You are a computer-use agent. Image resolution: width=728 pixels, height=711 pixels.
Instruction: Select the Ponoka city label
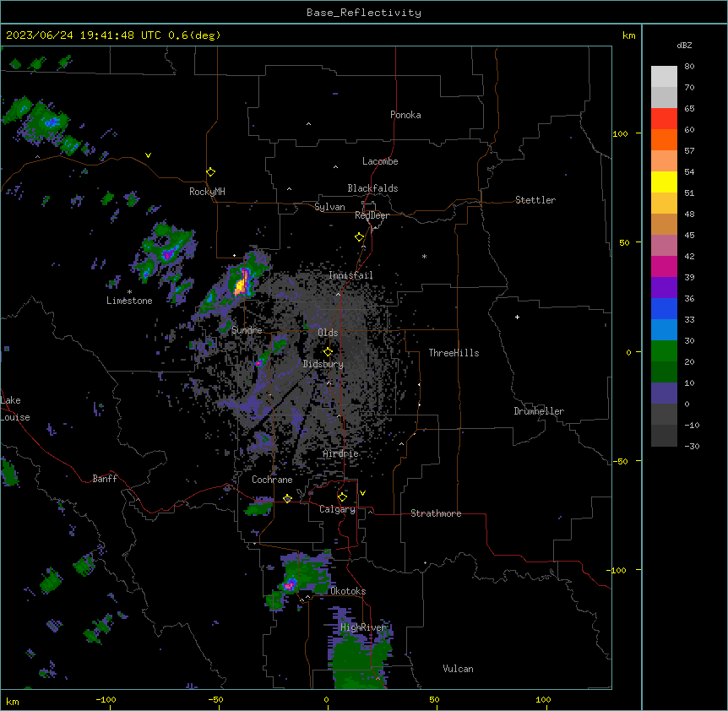point(405,115)
